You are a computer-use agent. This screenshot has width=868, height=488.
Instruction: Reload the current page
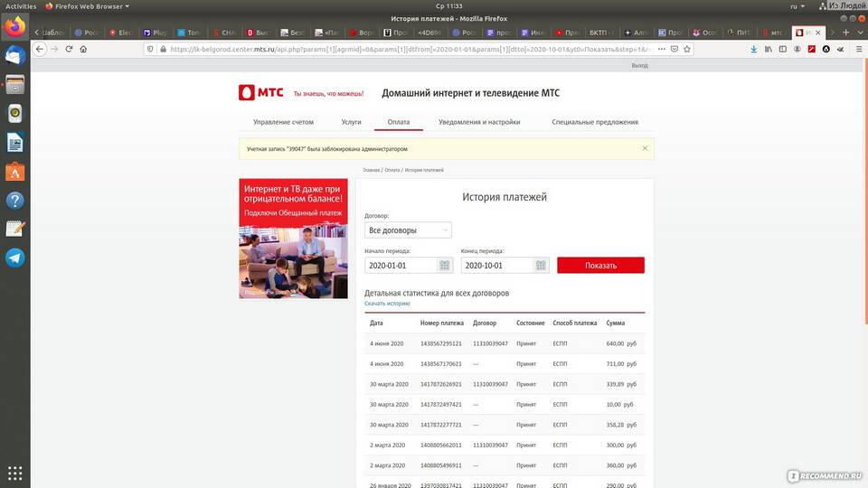[x=70, y=49]
